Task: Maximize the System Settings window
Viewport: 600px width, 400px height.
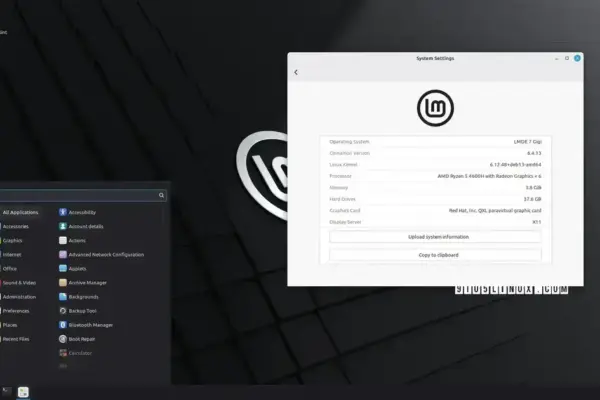Action: coord(567,58)
